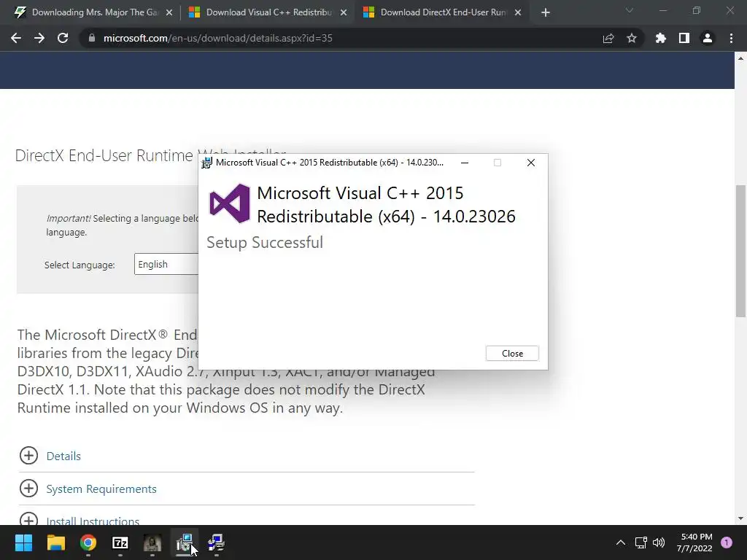The image size is (747, 560).
Task: Close the DirectX End-User Runtime tab
Action: click(518, 12)
